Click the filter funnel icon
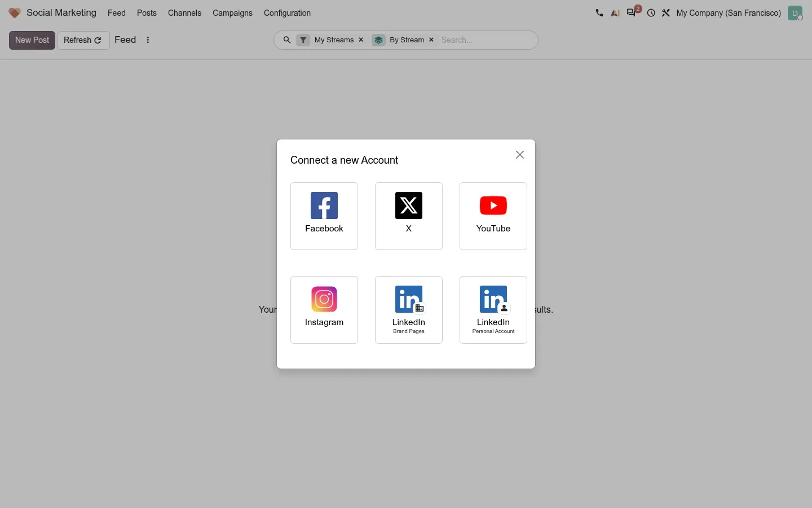 303,40
